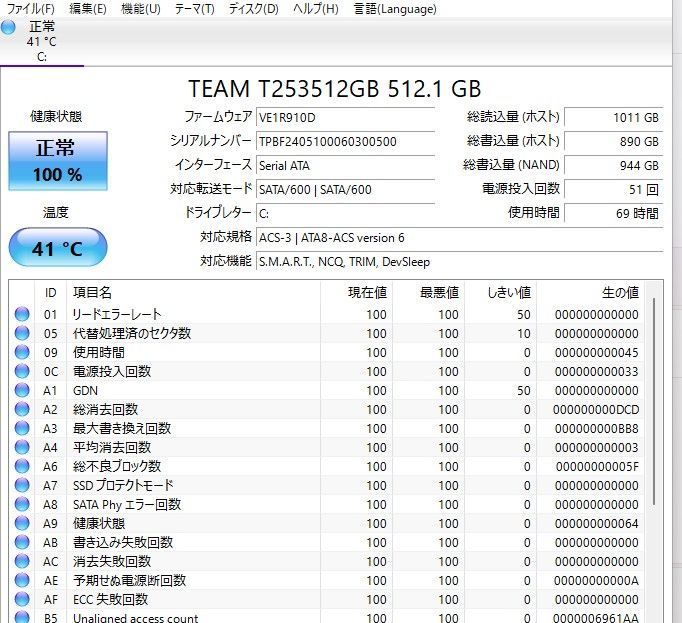Open the 言語(Language) menu
This screenshot has width=682, height=623.
coord(395,9)
